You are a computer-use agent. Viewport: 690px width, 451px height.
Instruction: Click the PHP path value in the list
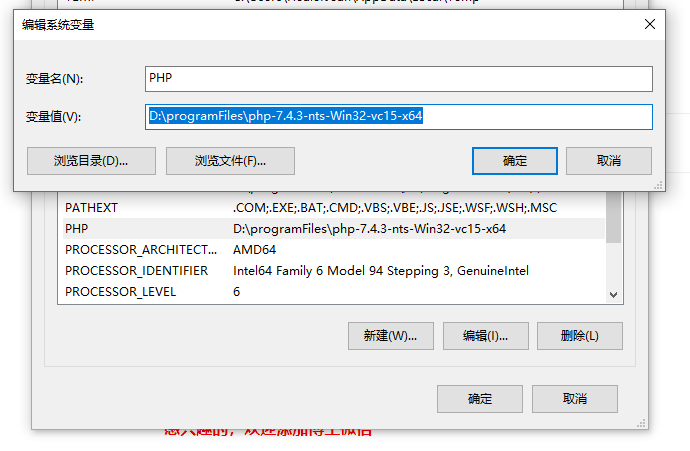369,228
